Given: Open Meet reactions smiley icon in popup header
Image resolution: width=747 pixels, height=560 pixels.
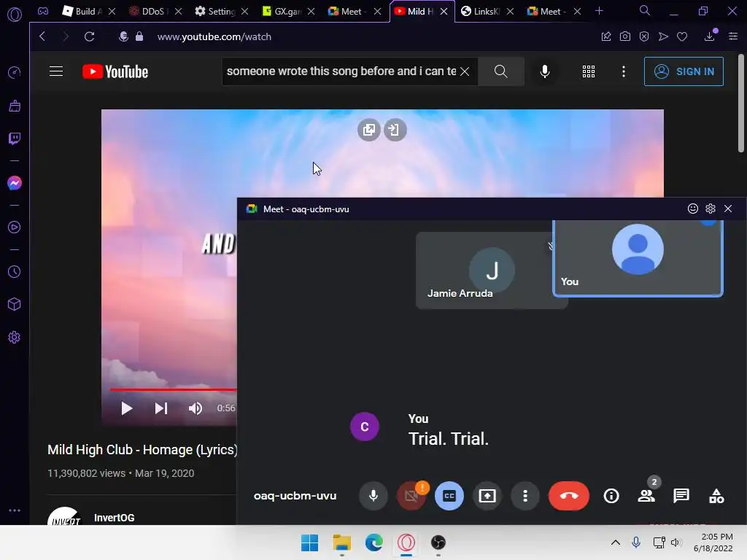Looking at the screenshot, I should tap(693, 209).
